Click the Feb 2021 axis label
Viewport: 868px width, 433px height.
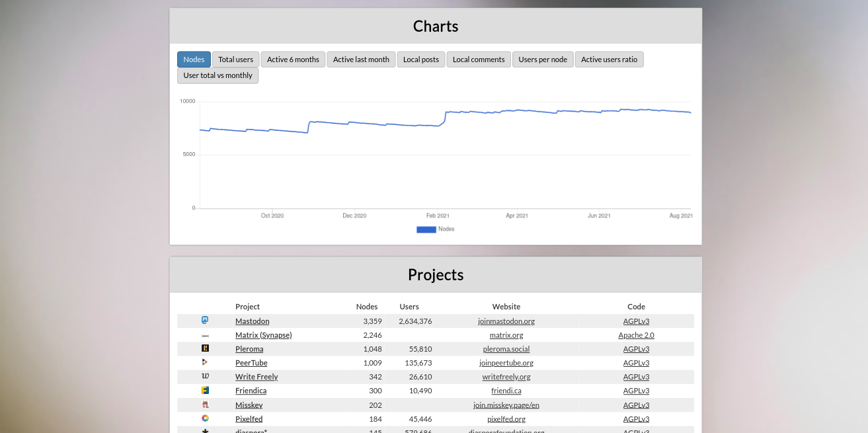(x=438, y=216)
